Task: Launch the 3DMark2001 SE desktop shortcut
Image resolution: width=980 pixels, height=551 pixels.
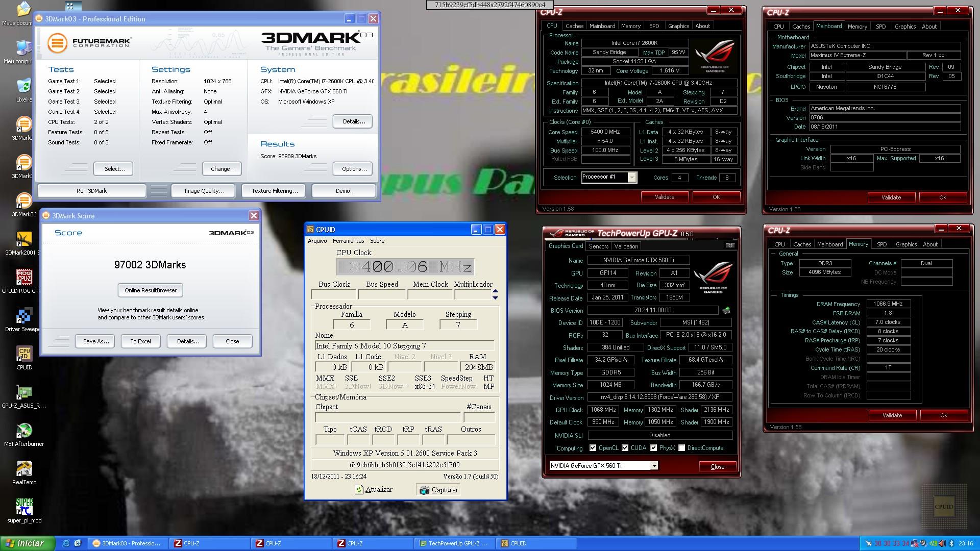Action: click(24, 239)
